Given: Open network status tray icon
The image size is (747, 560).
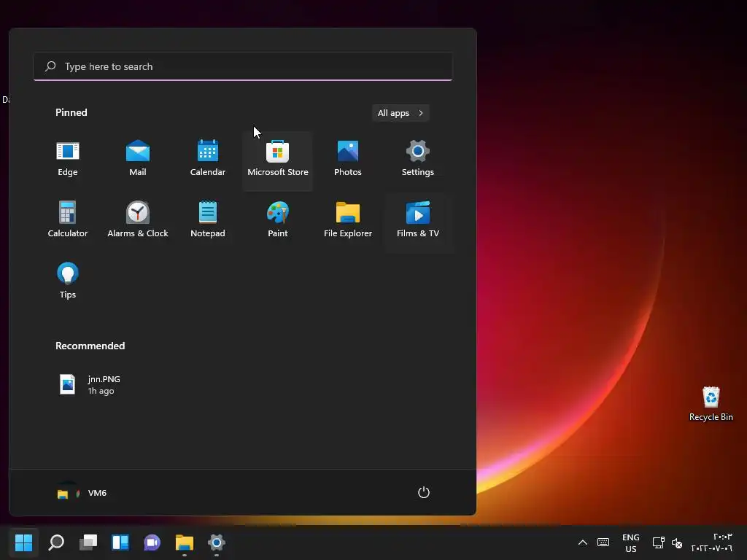Looking at the screenshot, I should coord(659,542).
